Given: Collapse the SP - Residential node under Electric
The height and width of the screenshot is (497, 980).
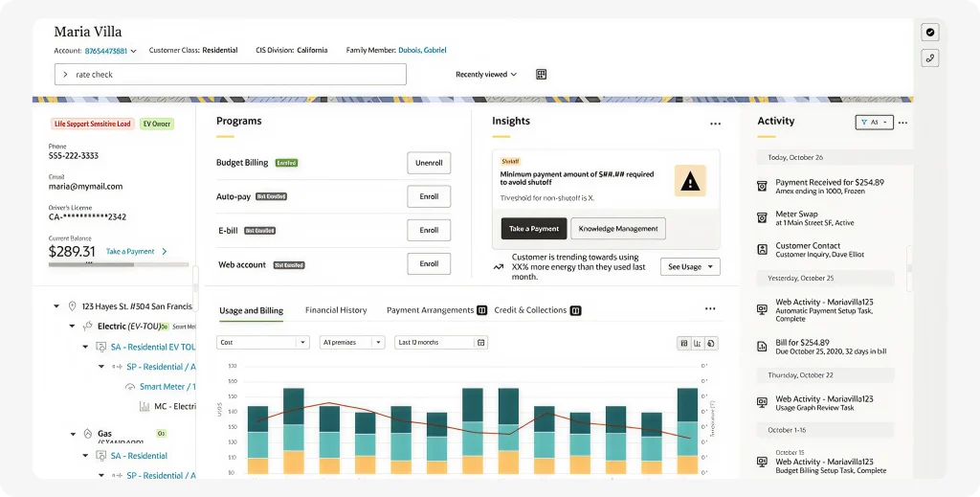Looking at the screenshot, I should click(x=101, y=367).
